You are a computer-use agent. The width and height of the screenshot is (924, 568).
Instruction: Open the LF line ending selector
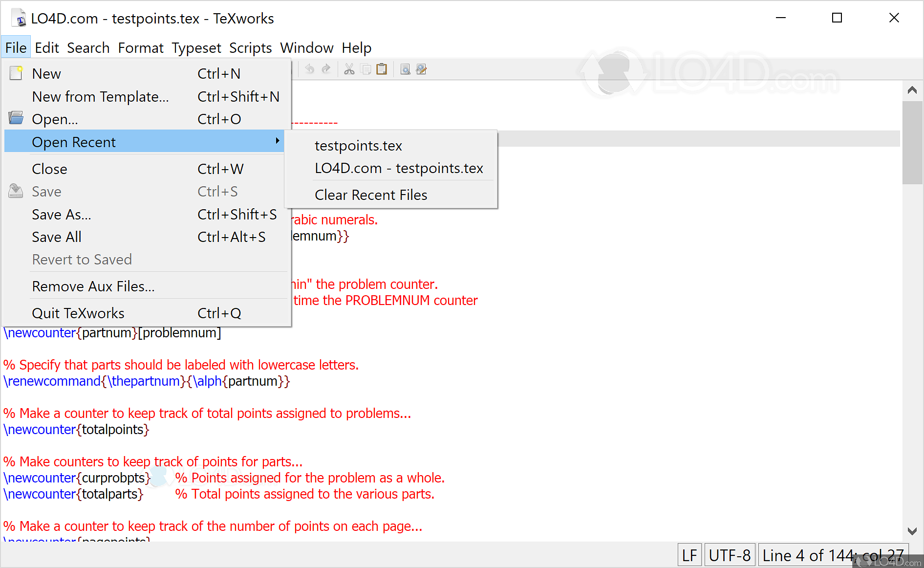point(689,555)
